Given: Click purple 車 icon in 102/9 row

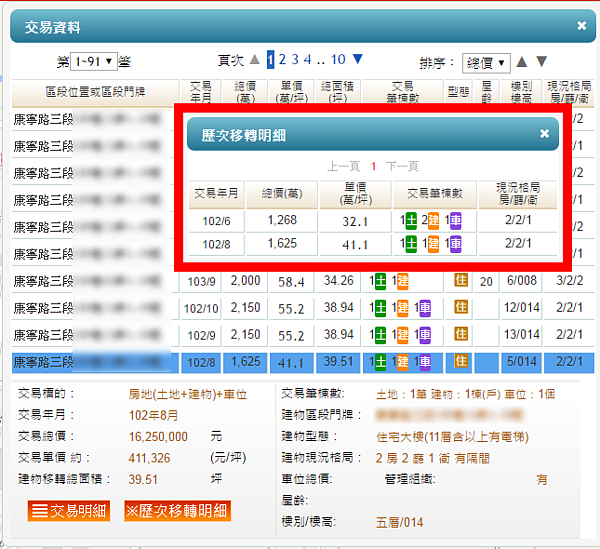Looking at the screenshot, I should 425,335.
